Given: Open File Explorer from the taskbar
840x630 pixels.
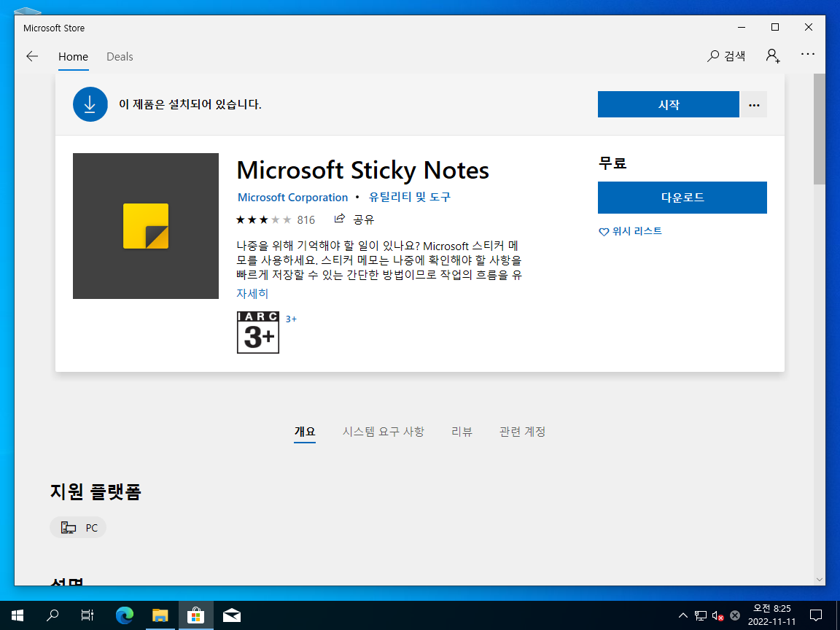Looking at the screenshot, I should (x=160, y=615).
